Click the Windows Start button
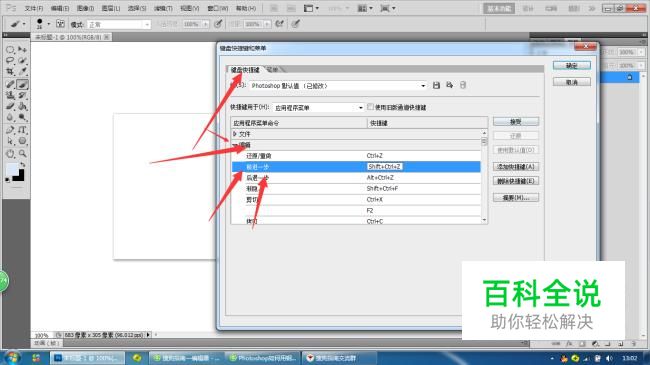Screen dimensions: 650x365 [x=11, y=357]
